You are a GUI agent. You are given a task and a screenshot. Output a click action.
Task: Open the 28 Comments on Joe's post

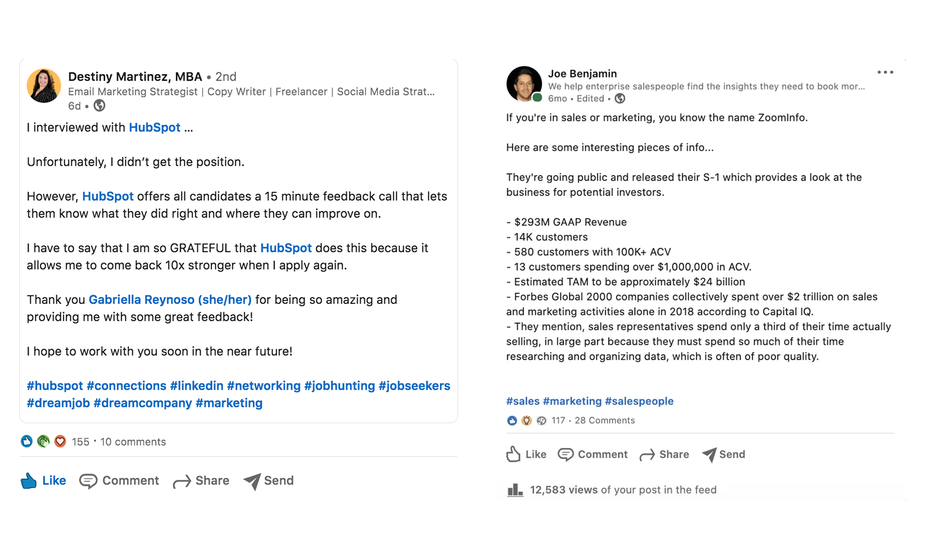pos(605,420)
